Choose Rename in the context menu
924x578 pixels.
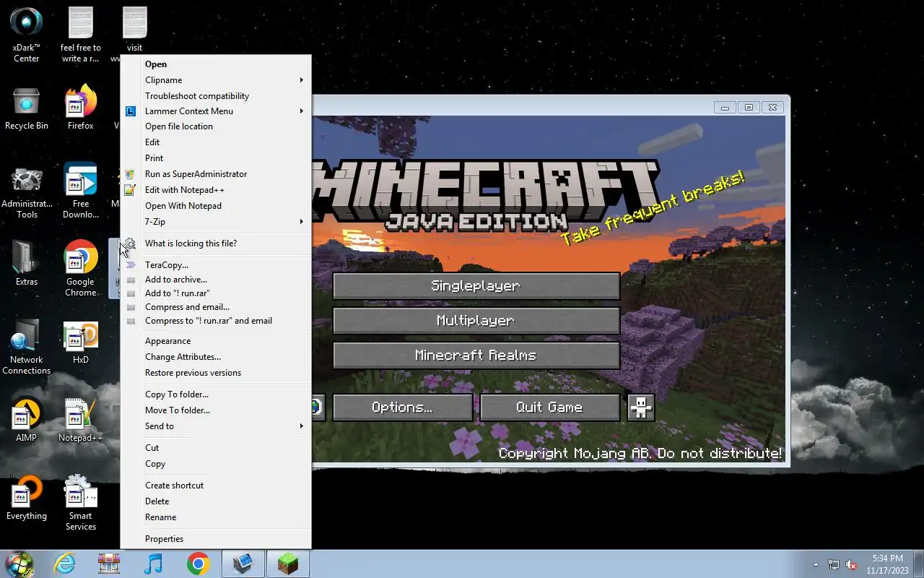[216, 517]
